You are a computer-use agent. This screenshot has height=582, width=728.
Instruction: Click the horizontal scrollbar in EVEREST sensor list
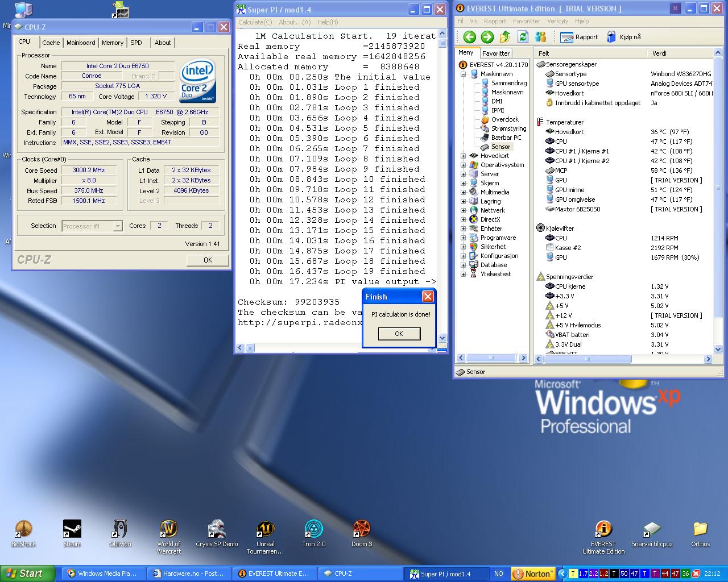[x=623, y=359]
